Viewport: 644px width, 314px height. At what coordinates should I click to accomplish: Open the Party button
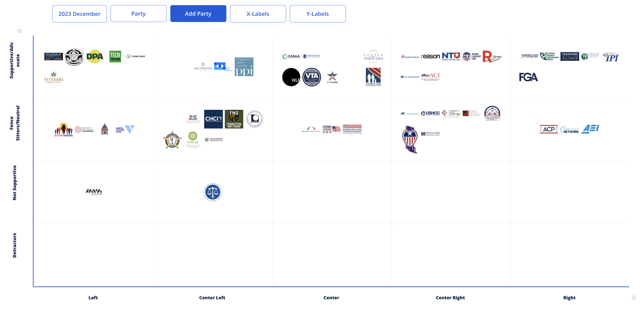click(139, 14)
